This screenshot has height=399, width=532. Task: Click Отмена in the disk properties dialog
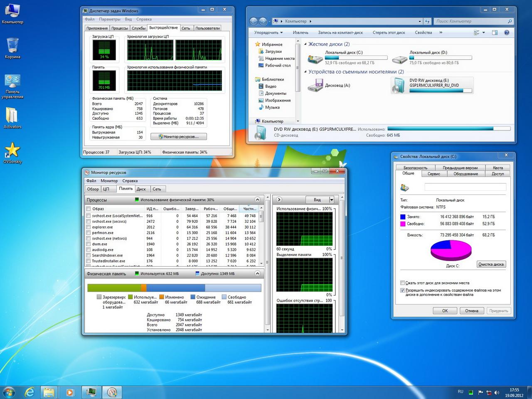(472, 311)
